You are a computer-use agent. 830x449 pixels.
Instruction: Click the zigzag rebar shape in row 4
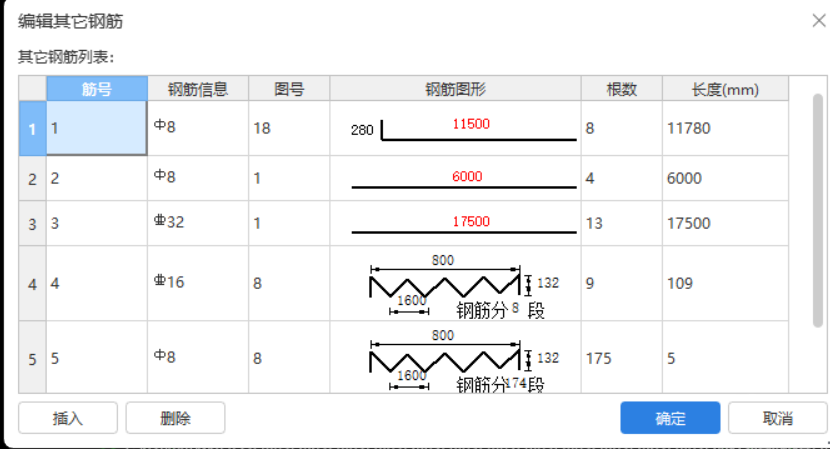click(444, 286)
